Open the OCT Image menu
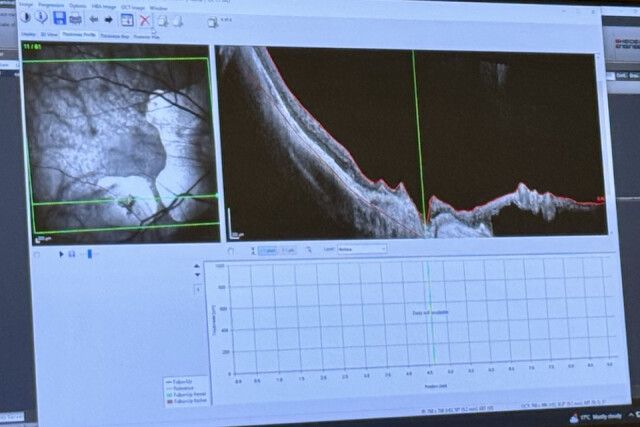Viewport: 640px width, 427px height. tap(133, 6)
